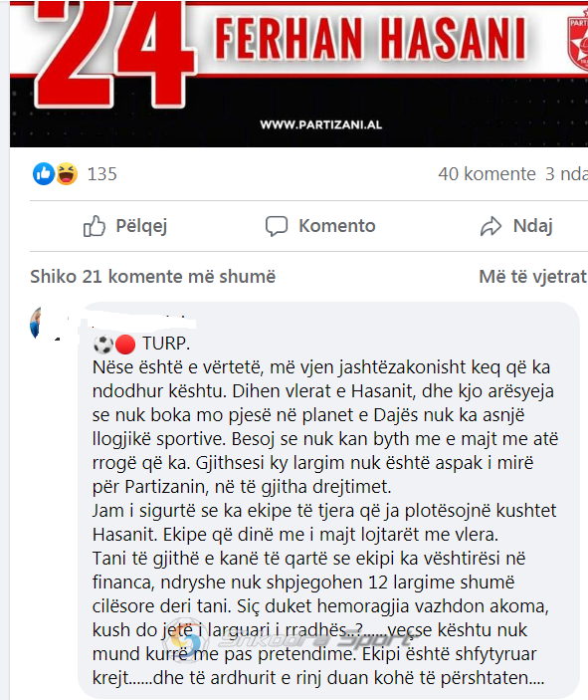The image size is (588, 700).
Task: Click the speech bubble icon beside Komento
Action: click(277, 226)
